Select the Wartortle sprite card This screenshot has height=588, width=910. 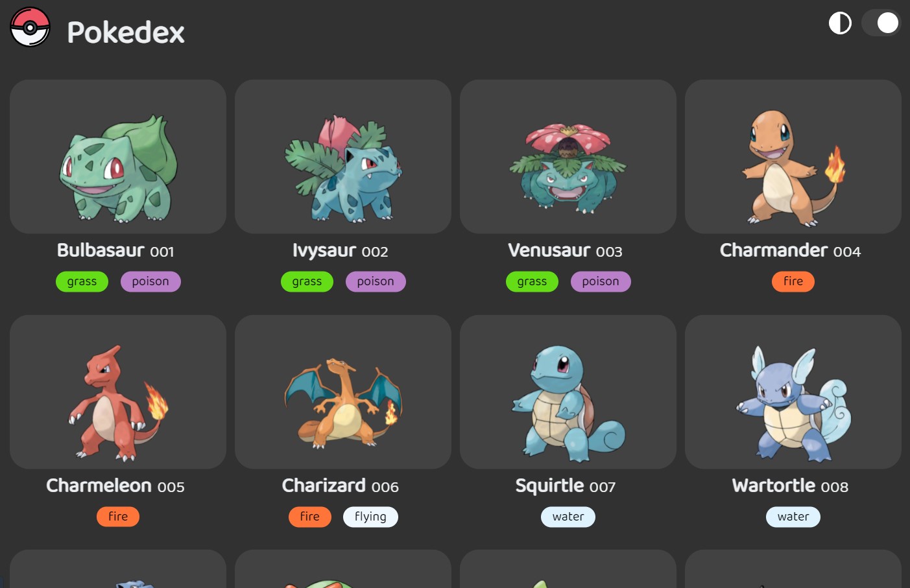(793, 392)
